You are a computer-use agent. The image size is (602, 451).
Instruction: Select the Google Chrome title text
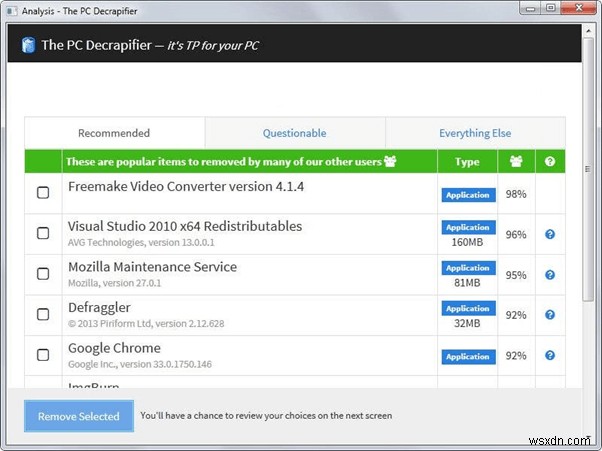pos(114,348)
